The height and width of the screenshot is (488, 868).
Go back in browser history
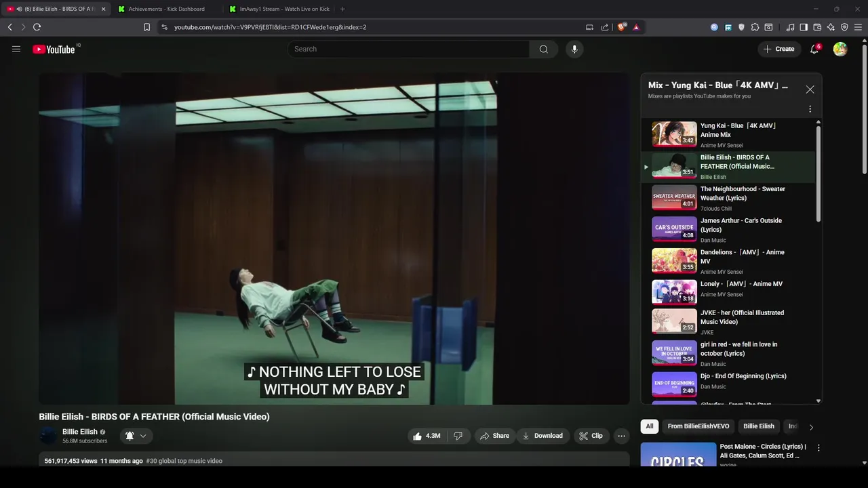(10, 27)
